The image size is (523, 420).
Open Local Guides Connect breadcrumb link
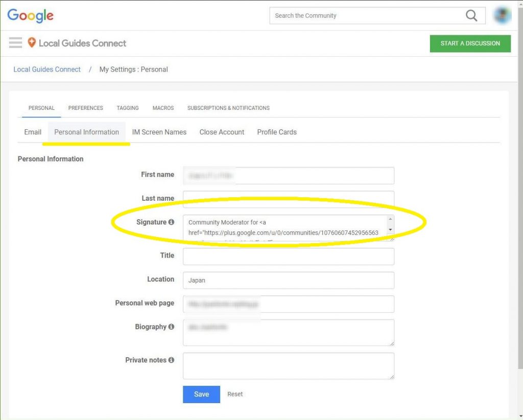coord(47,69)
